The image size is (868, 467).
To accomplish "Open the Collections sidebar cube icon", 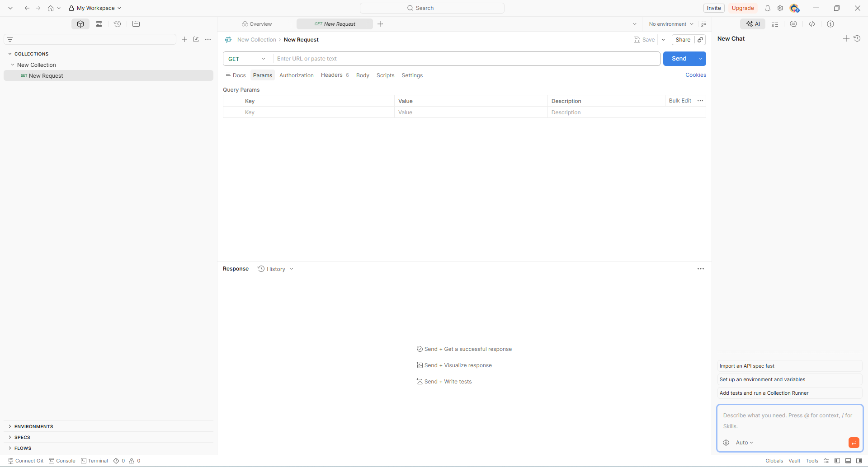I will 80,24.
